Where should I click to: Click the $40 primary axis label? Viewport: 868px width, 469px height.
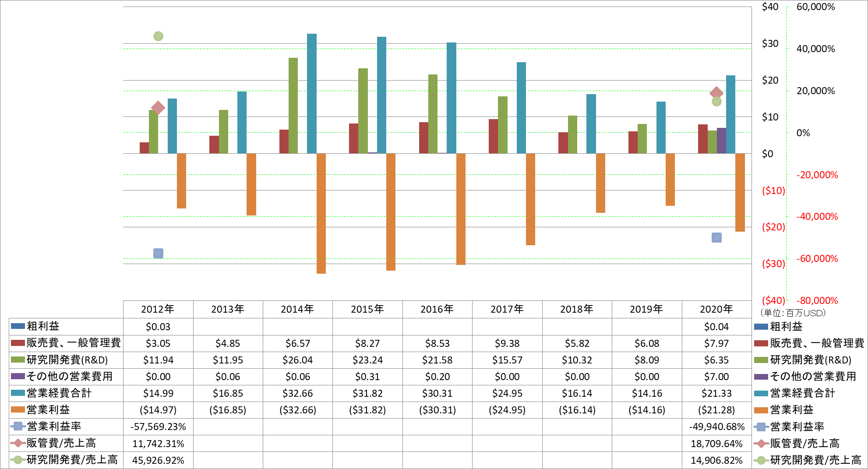770,7
